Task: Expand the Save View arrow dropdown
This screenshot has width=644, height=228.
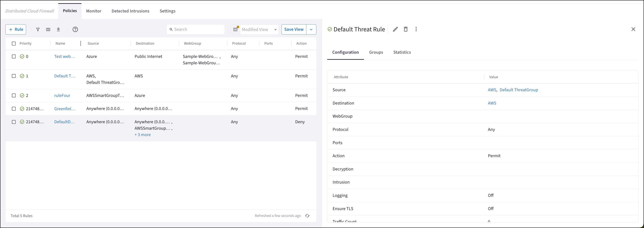Action: click(x=311, y=30)
